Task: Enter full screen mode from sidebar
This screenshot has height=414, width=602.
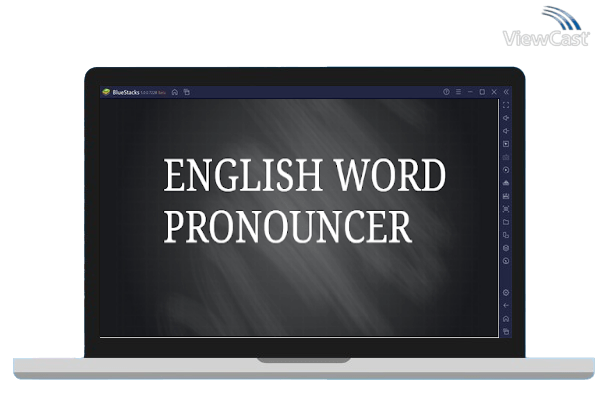Action: (506, 105)
